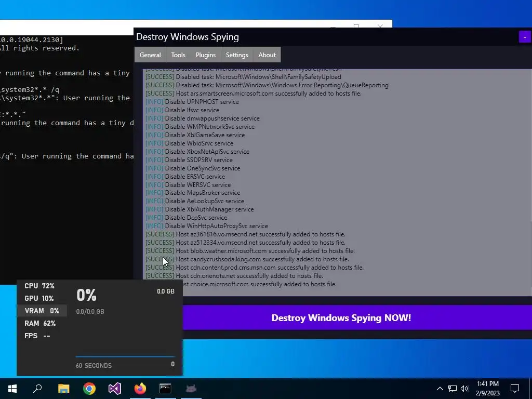Open the Plugins tab
The image size is (532, 399).
206,55
